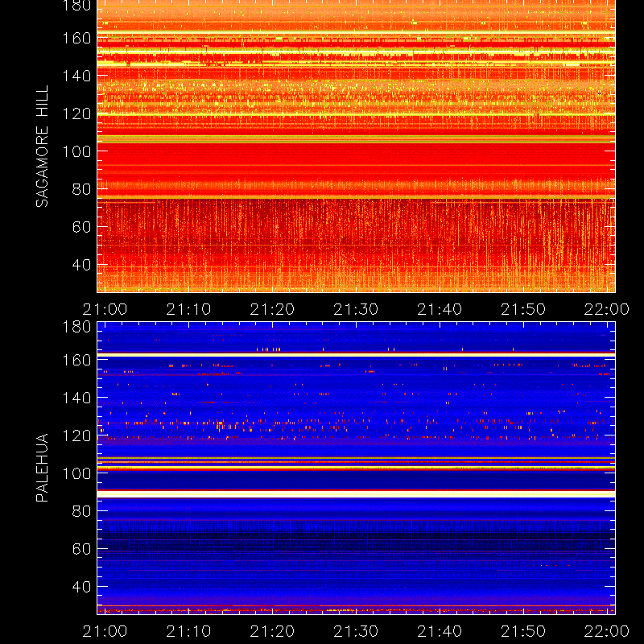Image resolution: width=644 pixels, height=644 pixels.
Task: Click 21:10 time label below Palehua plot
Action: (x=188, y=631)
